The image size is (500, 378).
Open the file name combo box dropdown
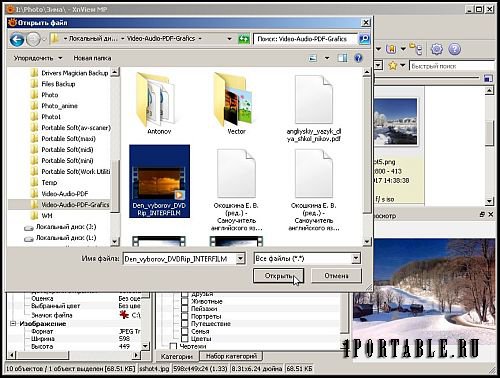tap(240, 259)
